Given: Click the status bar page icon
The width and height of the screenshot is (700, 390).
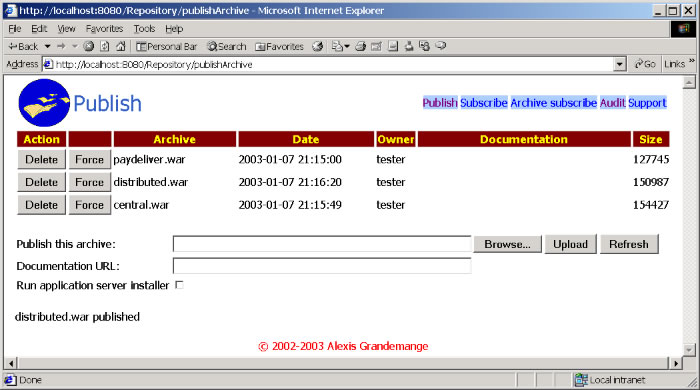Looking at the screenshot, I should pyautogui.click(x=10, y=380).
